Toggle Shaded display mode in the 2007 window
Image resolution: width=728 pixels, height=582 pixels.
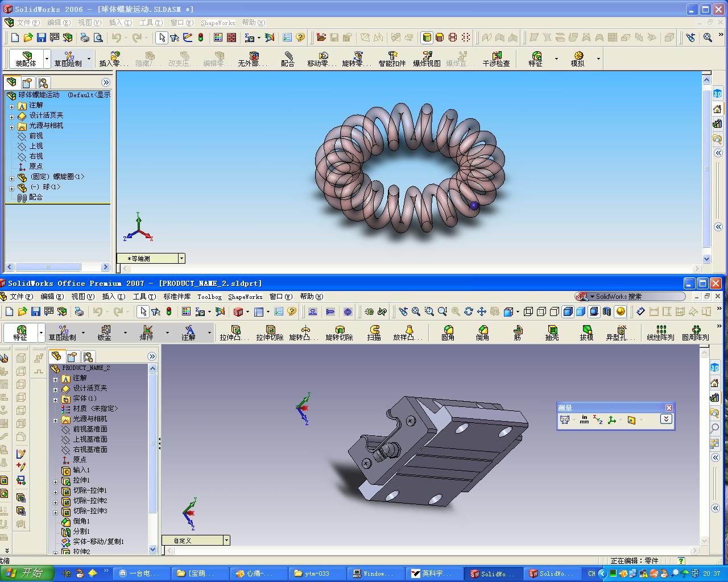[x=581, y=311]
